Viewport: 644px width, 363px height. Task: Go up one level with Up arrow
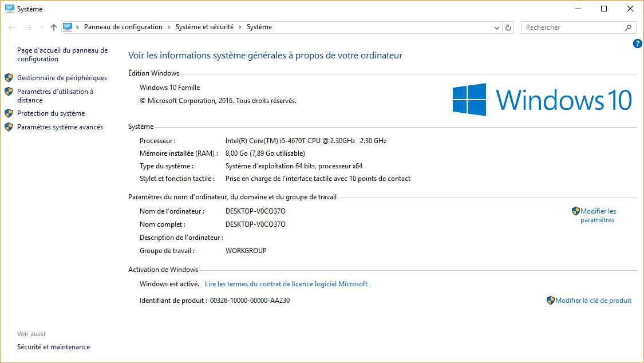pos(53,27)
